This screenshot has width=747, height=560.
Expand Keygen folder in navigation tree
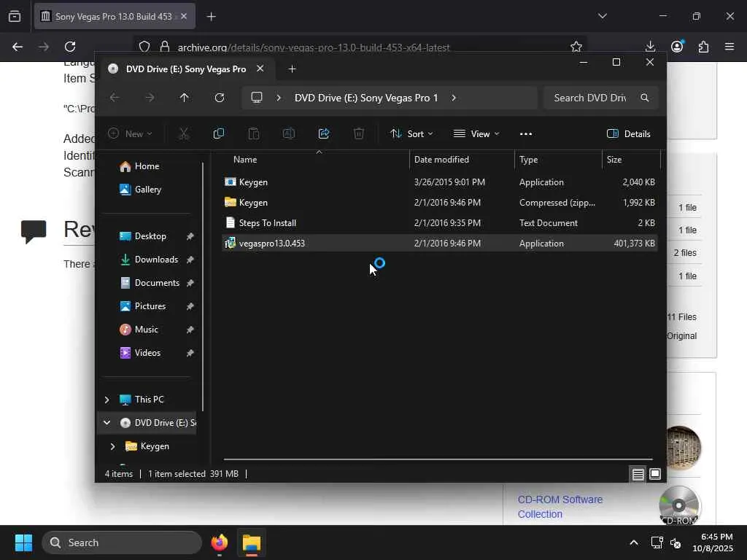pos(112,446)
